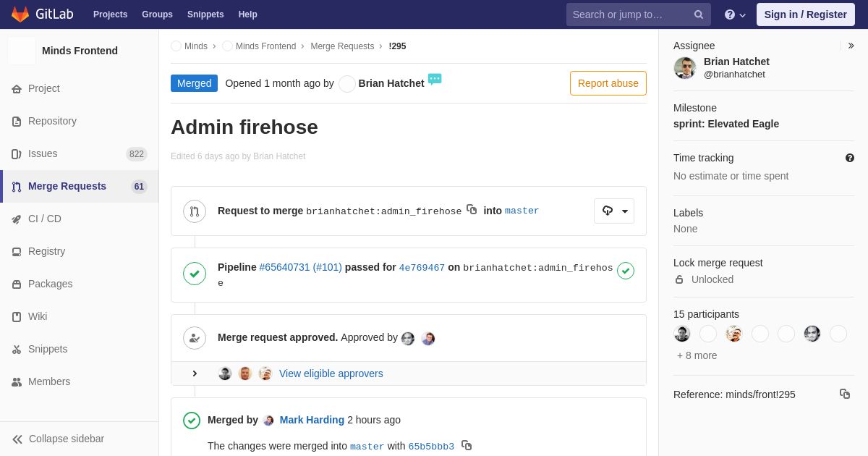Open Issues in the sidebar
868x456 pixels.
pos(80,153)
